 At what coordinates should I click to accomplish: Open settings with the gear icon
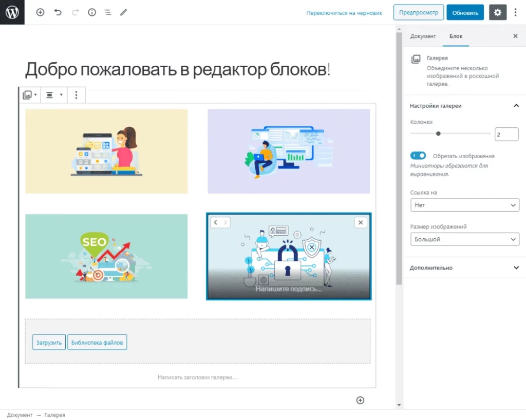tap(497, 12)
